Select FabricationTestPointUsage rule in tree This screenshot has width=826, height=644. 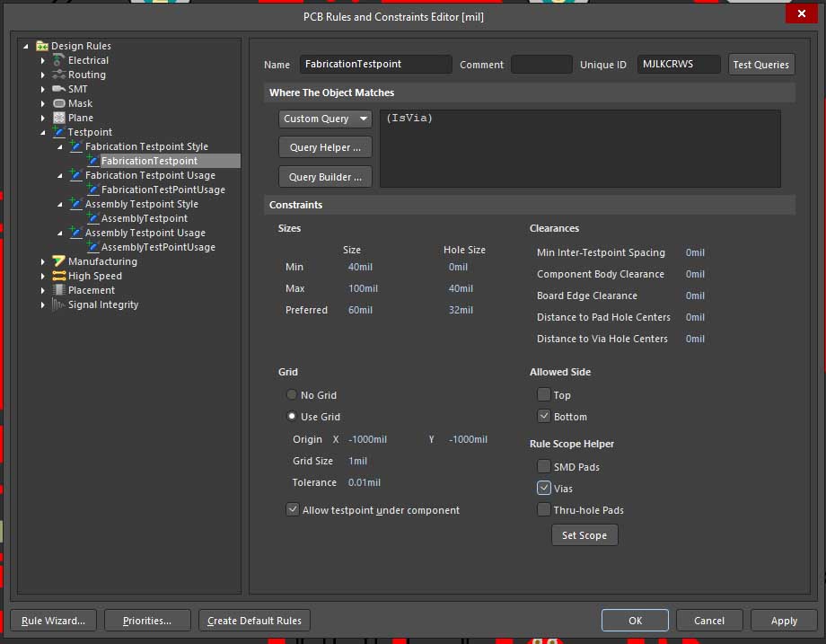pyautogui.click(x=163, y=190)
